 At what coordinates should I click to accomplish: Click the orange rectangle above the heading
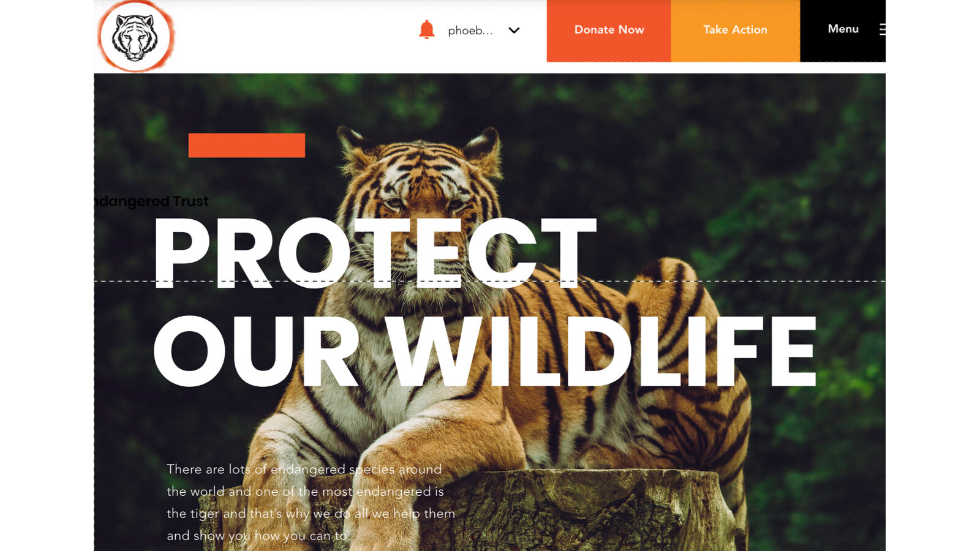(x=246, y=145)
